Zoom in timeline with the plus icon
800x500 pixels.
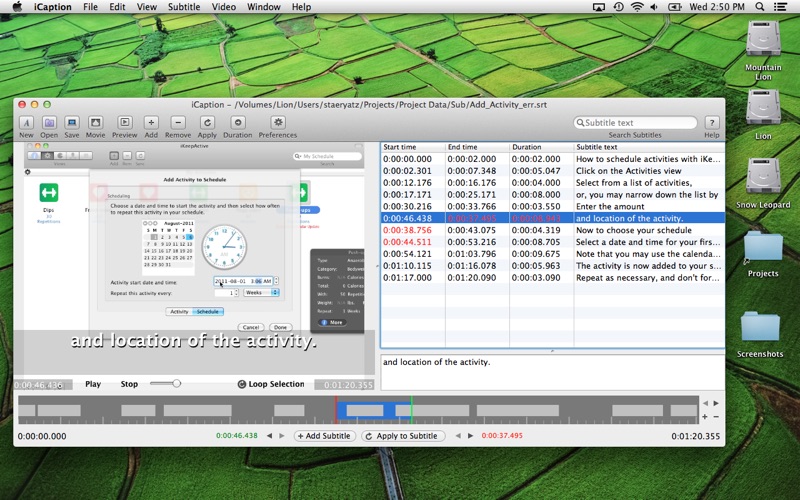(705, 416)
